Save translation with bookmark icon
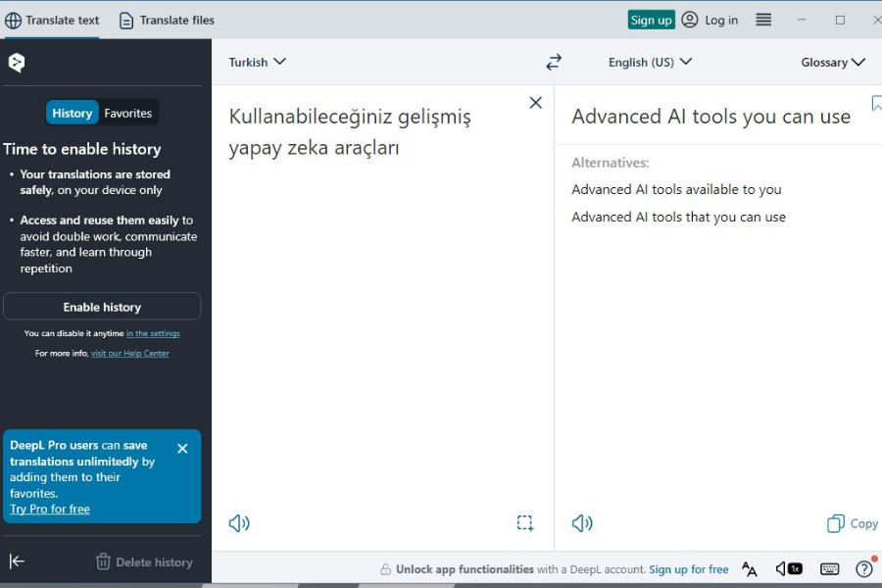The image size is (882, 588). point(876,103)
